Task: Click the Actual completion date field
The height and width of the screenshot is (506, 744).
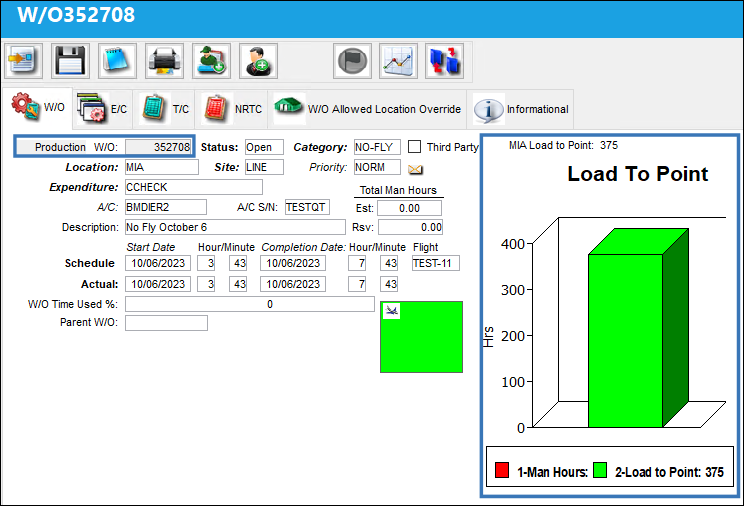Action: click(x=293, y=284)
